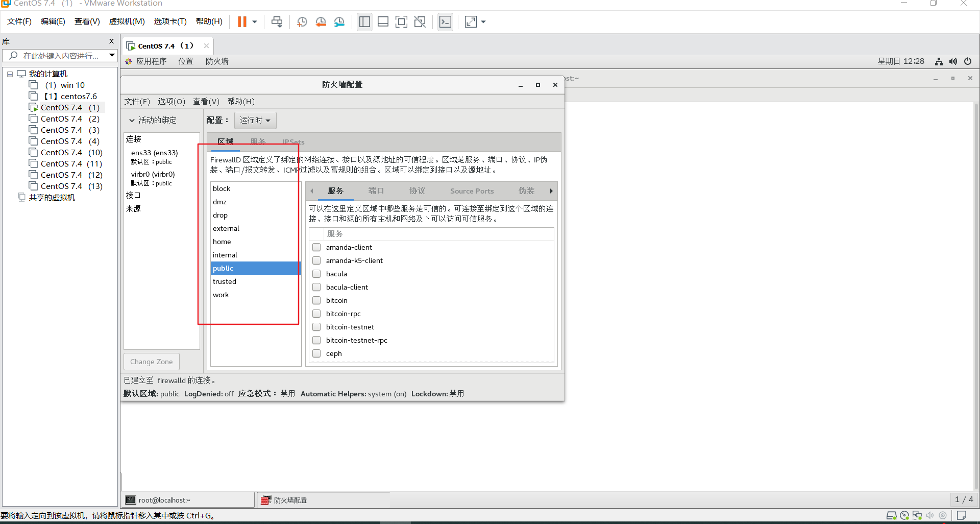The image size is (980, 524).
Task: Click the library search input field
Action: [x=60, y=56]
